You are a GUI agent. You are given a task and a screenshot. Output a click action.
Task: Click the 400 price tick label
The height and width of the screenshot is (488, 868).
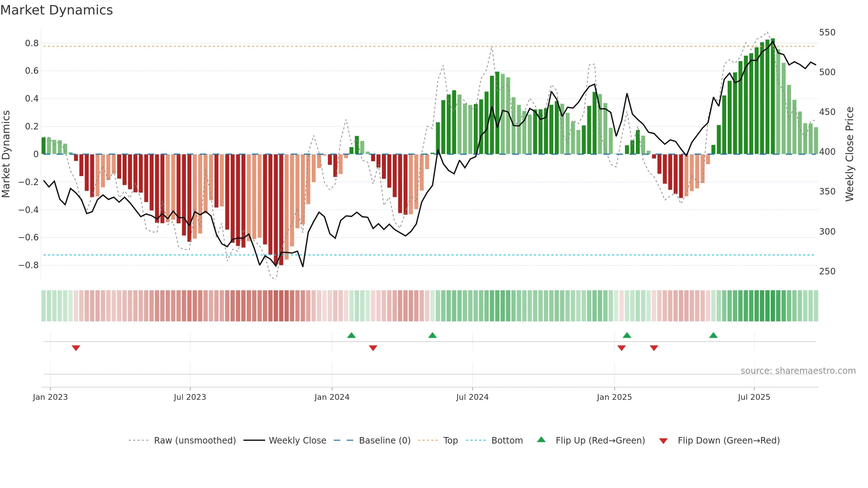click(827, 152)
